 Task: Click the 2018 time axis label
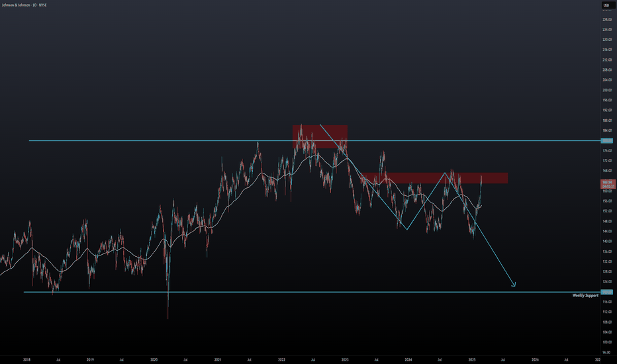pos(26,359)
